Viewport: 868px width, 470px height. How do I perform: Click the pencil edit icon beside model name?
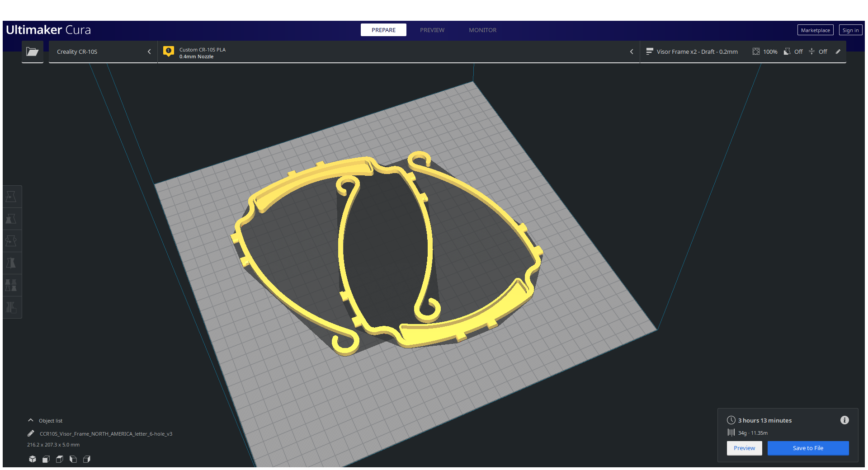(31, 433)
